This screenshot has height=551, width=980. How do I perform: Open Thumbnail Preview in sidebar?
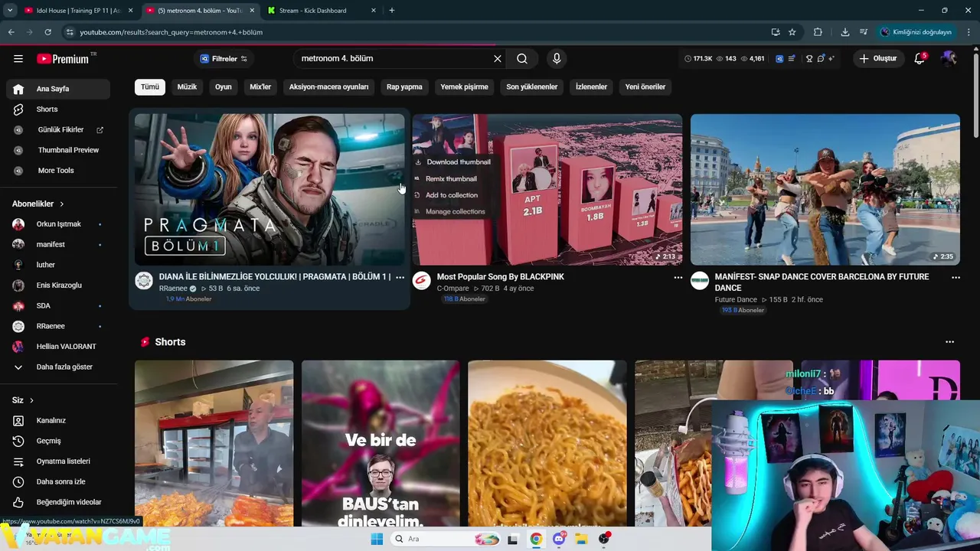point(58,150)
